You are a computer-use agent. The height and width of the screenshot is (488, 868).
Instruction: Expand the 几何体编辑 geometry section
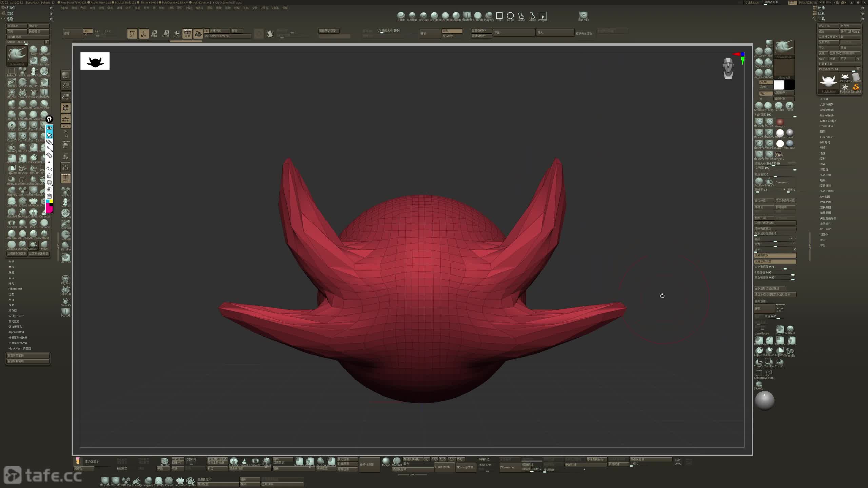[827, 104]
